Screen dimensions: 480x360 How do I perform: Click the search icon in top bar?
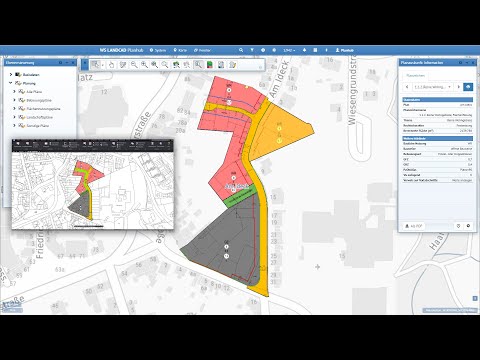(x=241, y=50)
